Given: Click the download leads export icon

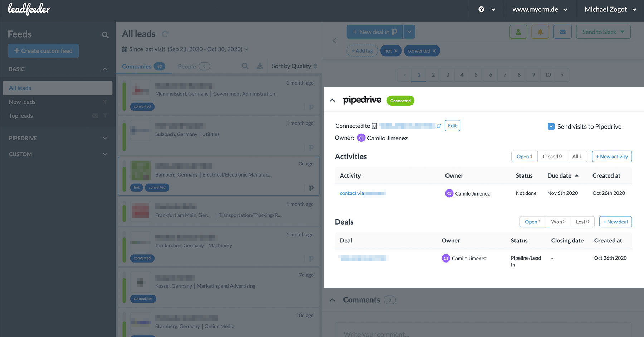Looking at the screenshot, I should (x=260, y=66).
